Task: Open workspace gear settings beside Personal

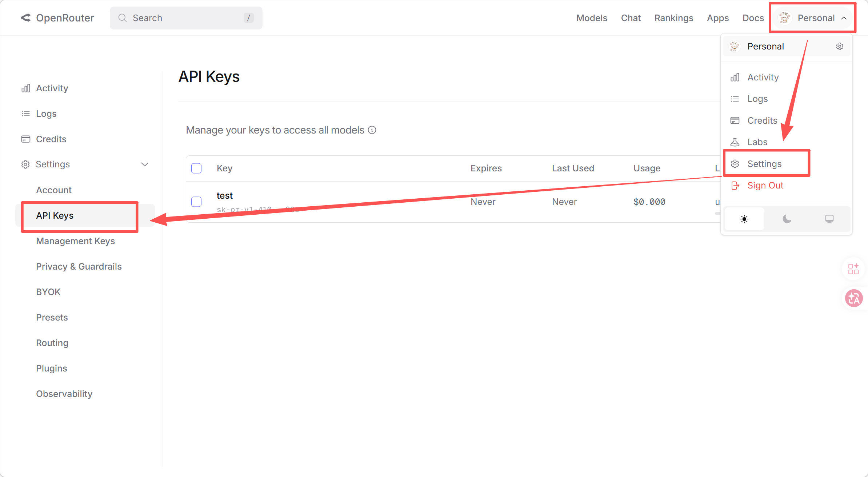Action: tap(840, 46)
